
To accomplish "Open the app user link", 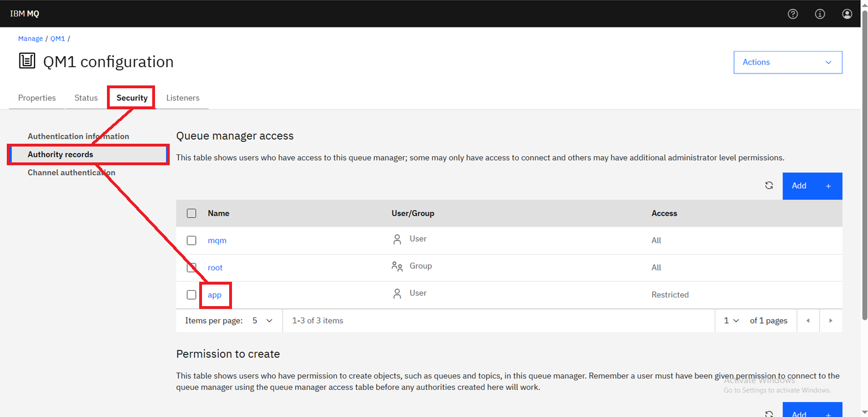I will tap(214, 295).
